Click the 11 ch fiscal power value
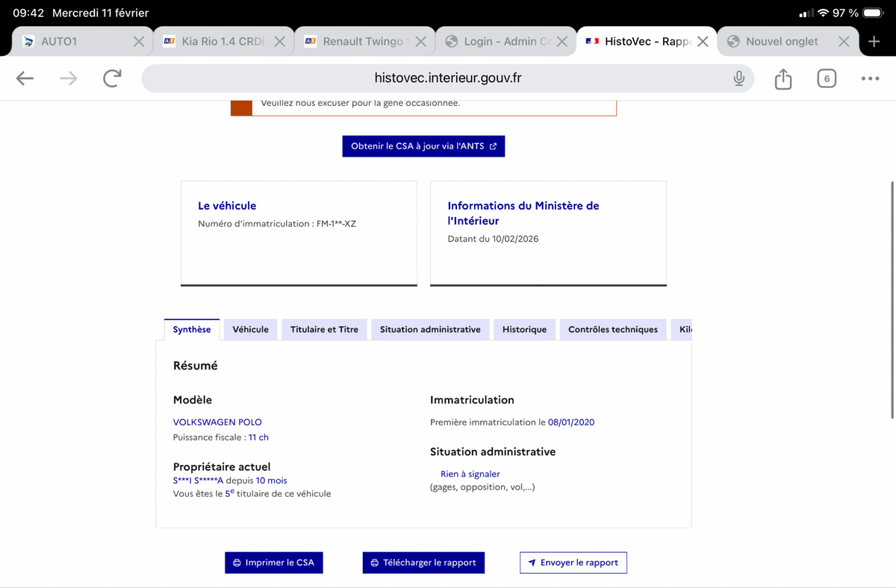The width and height of the screenshot is (896, 588). tap(258, 437)
